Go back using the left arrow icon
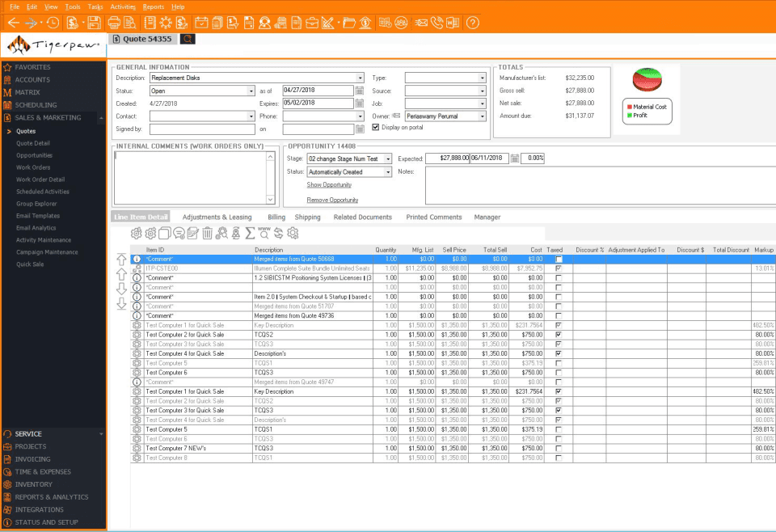 pos(14,23)
